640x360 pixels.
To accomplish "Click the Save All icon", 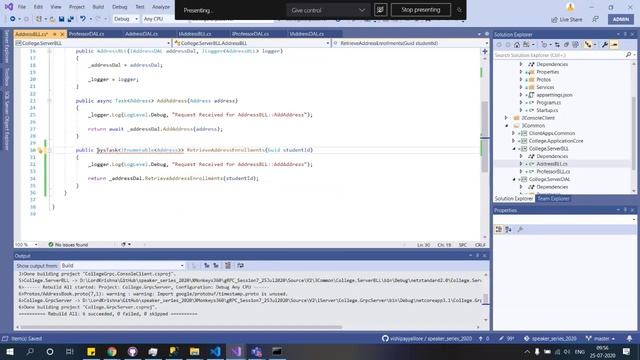I will click(x=71, y=19).
